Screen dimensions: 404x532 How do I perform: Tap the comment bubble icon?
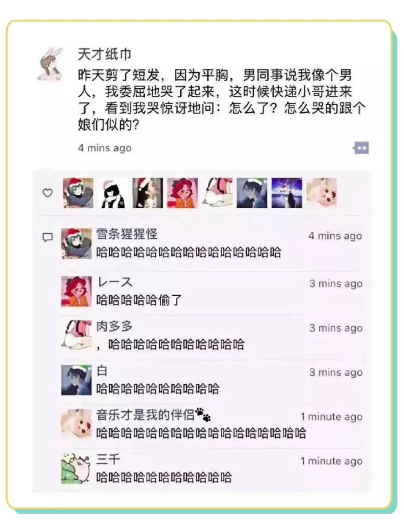48,237
